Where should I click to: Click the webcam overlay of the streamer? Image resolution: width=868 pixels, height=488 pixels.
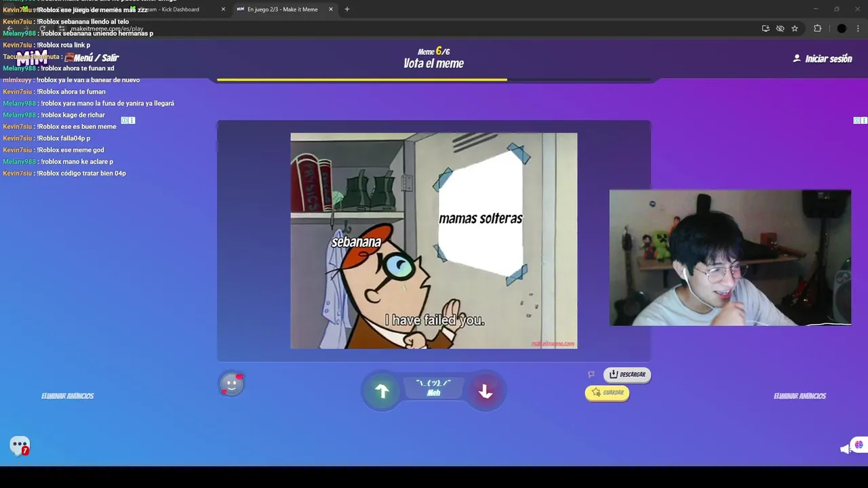[730, 258]
